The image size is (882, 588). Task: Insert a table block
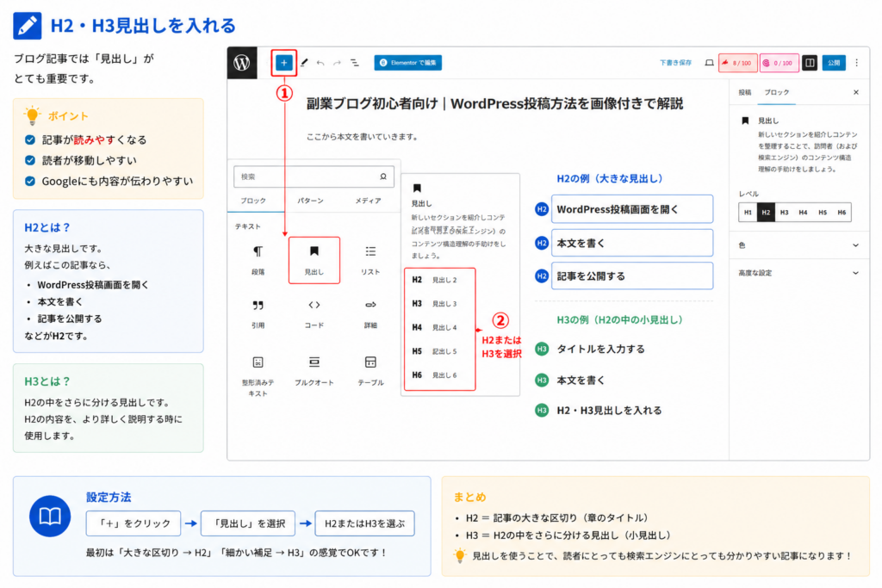click(x=370, y=371)
